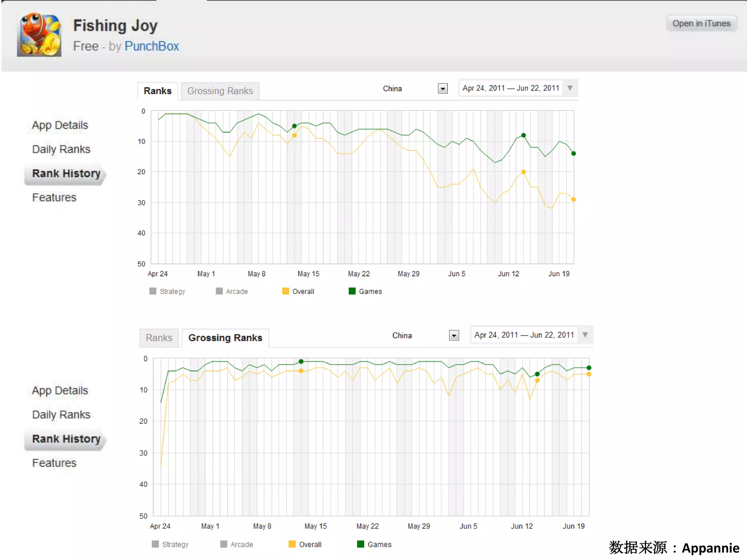The image size is (747, 560).
Task: Click the Open in iTunes button
Action: coord(701,24)
